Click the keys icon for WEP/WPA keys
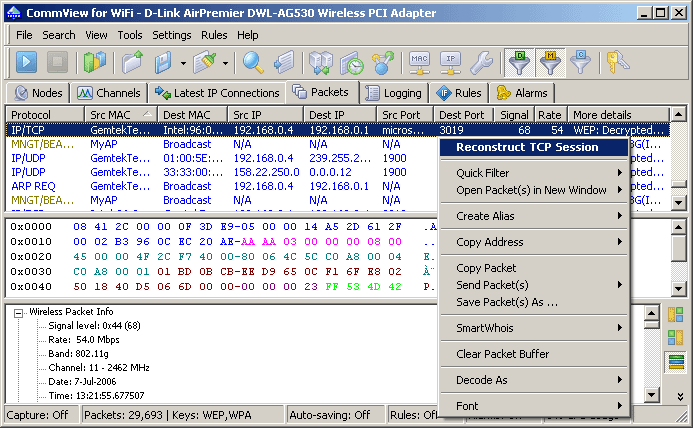This screenshot has width=693, height=428. (617, 62)
